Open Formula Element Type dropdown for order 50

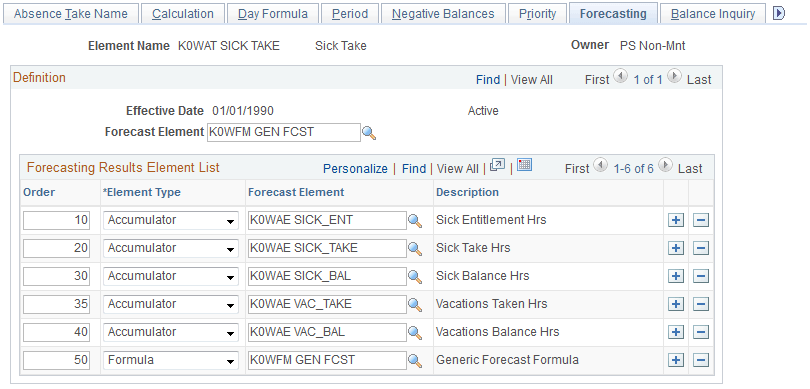click(171, 360)
